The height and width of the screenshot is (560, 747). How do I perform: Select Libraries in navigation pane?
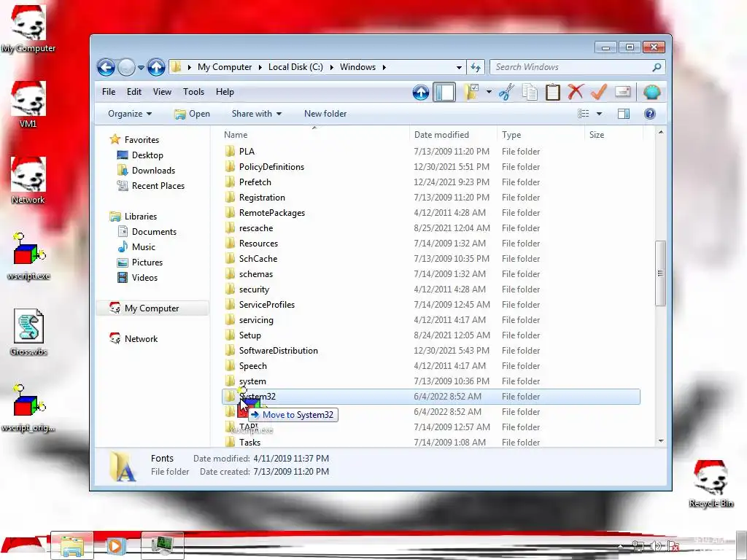click(x=141, y=216)
